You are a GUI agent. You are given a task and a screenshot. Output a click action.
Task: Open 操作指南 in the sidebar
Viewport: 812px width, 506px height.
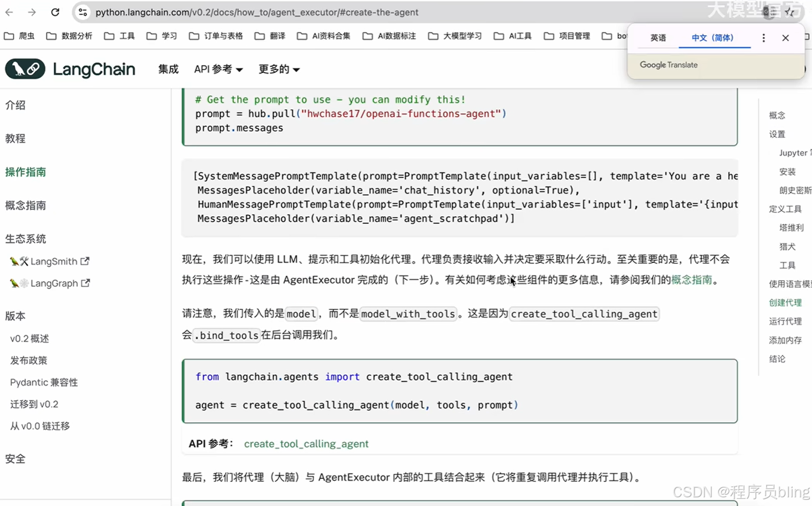point(26,172)
